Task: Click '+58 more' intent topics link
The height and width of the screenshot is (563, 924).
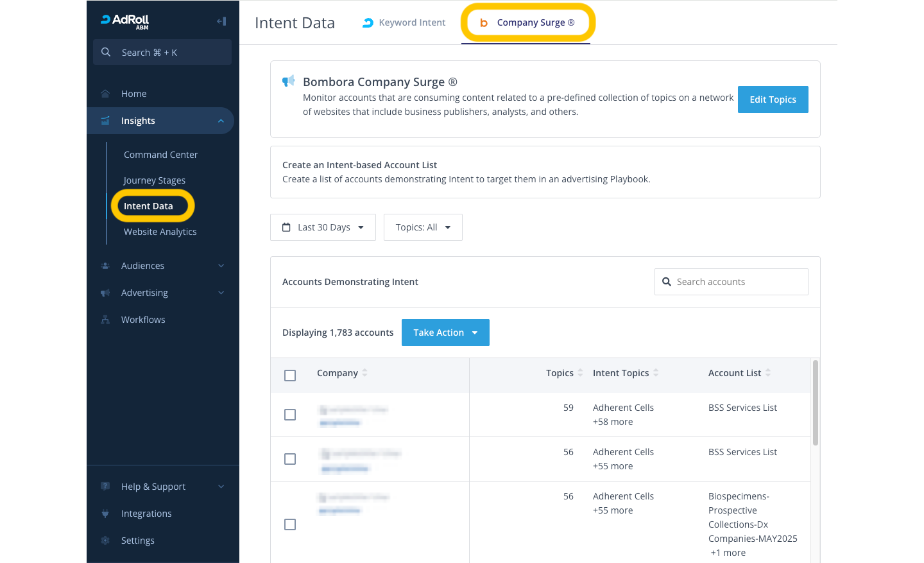Action: pos(613,422)
